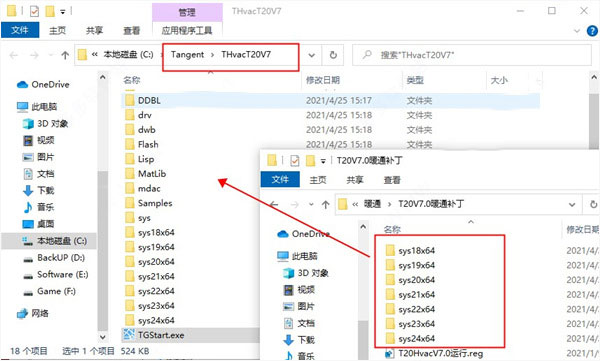
Task: Open 下载 in the left navigation pane
Action: (39, 190)
